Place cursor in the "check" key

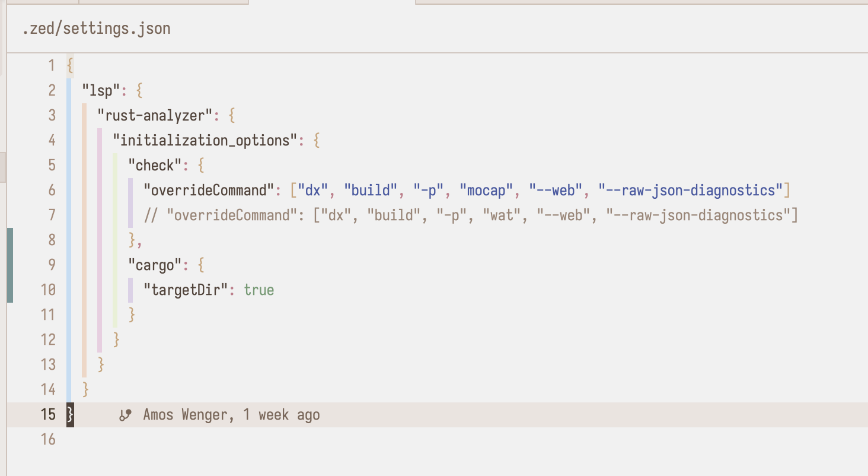155,166
